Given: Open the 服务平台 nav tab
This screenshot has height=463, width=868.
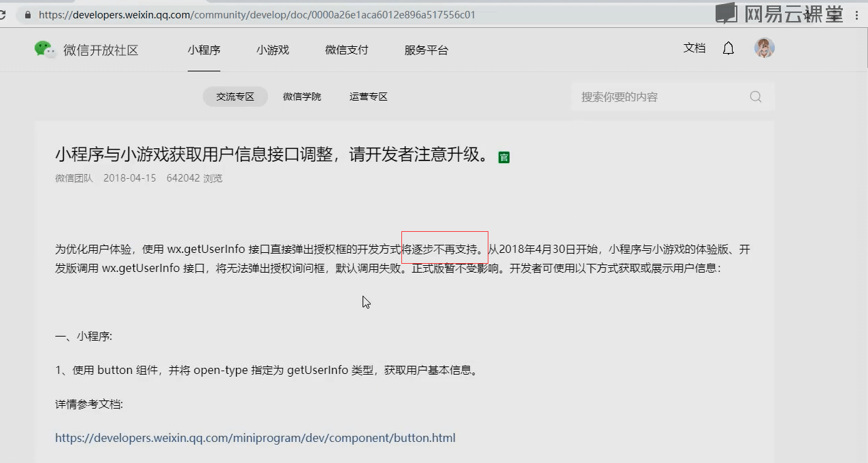Looking at the screenshot, I should (426, 50).
